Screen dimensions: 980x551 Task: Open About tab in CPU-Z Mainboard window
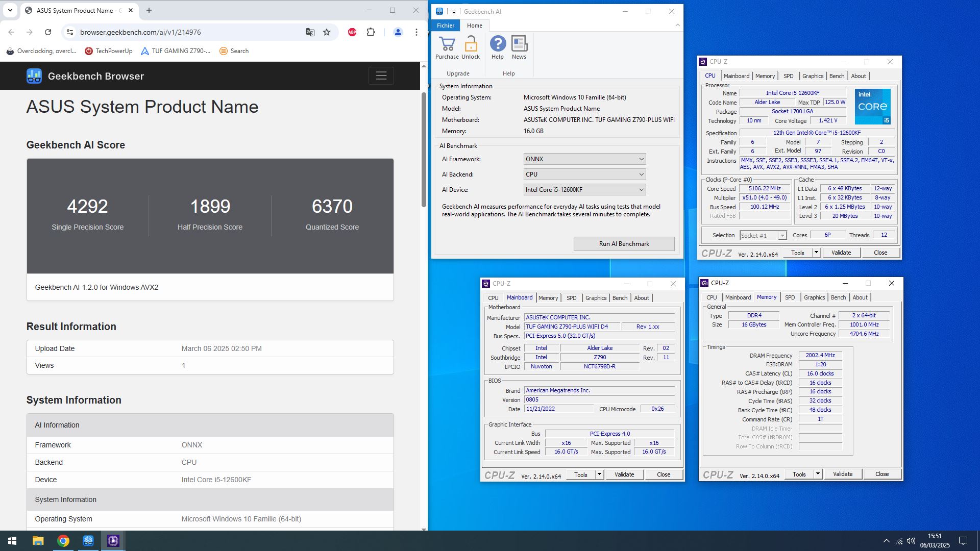pyautogui.click(x=642, y=298)
